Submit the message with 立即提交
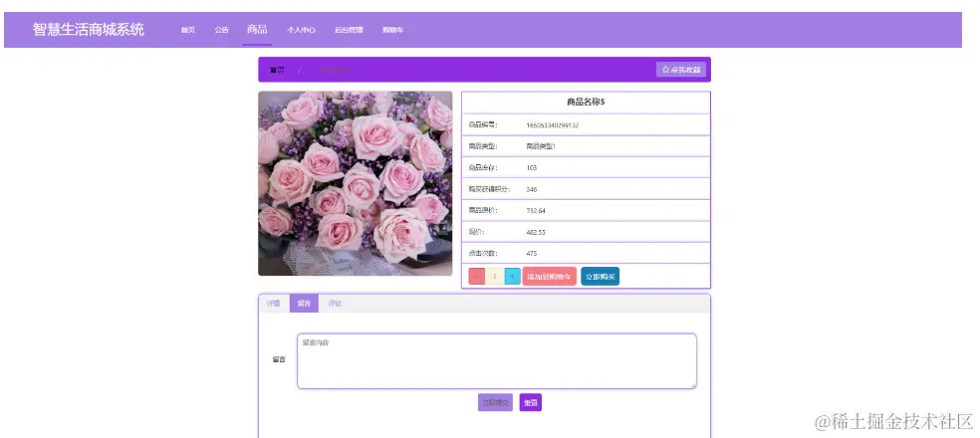980x438 pixels. [495, 402]
